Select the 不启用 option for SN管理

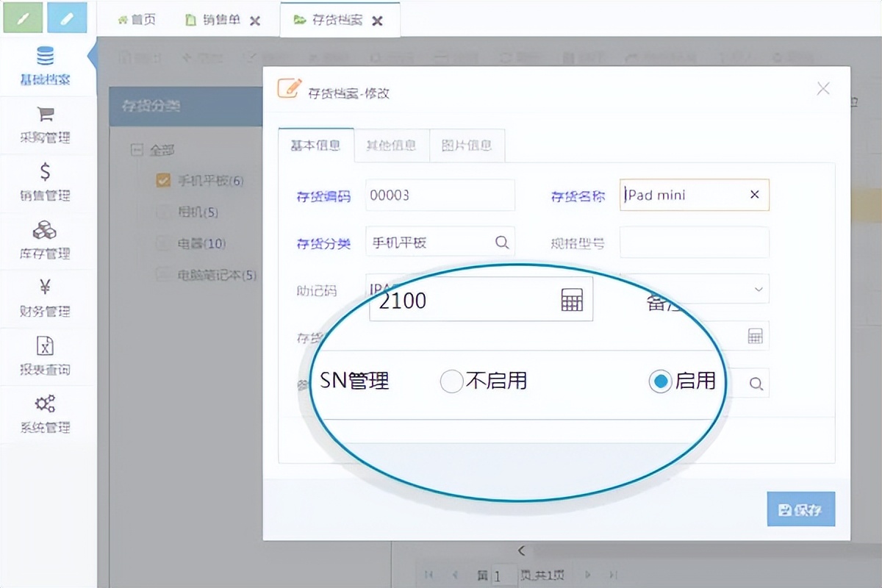click(x=452, y=381)
